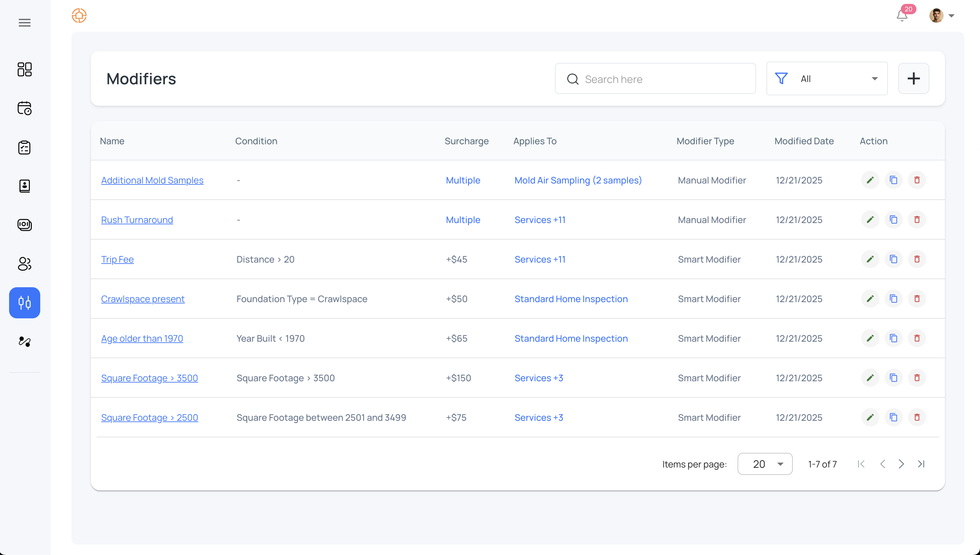Duplicate the Rush Turnaround modifier
The width and height of the screenshot is (980, 555).
tap(893, 219)
